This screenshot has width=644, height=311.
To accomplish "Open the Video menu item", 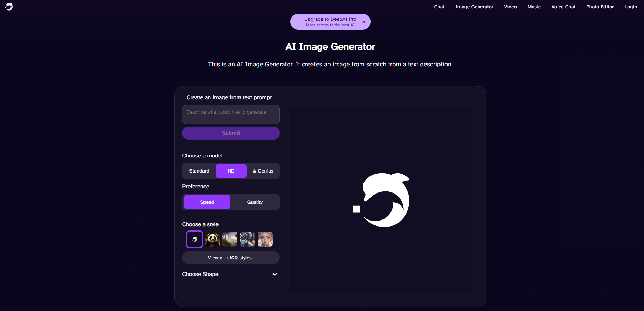I will click(x=510, y=7).
